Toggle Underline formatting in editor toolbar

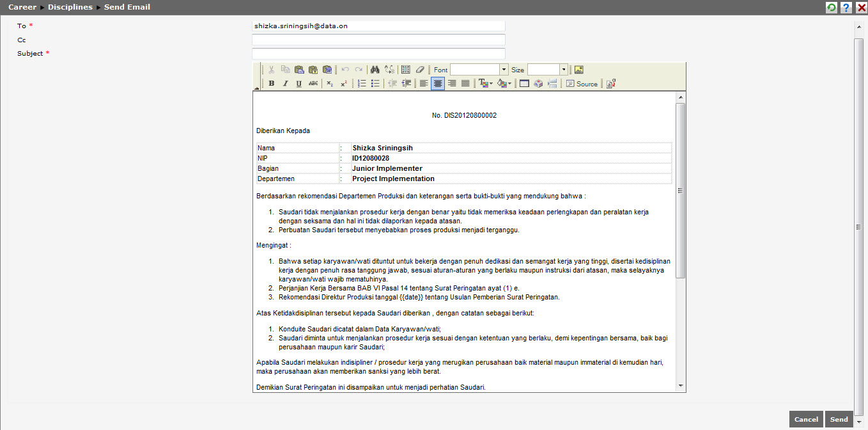point(298,84)
